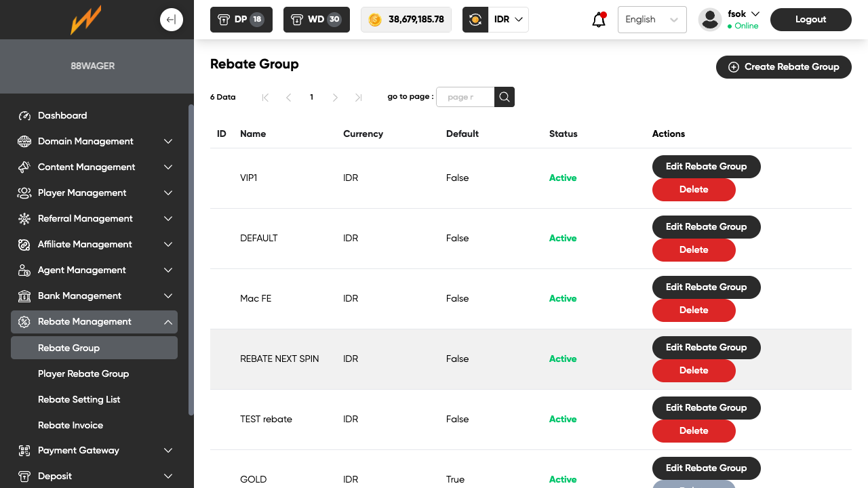This screenshot has width=868, height=488.
Task: Delete the DEFAULT rebate group
Action: (x=694, y=250)
